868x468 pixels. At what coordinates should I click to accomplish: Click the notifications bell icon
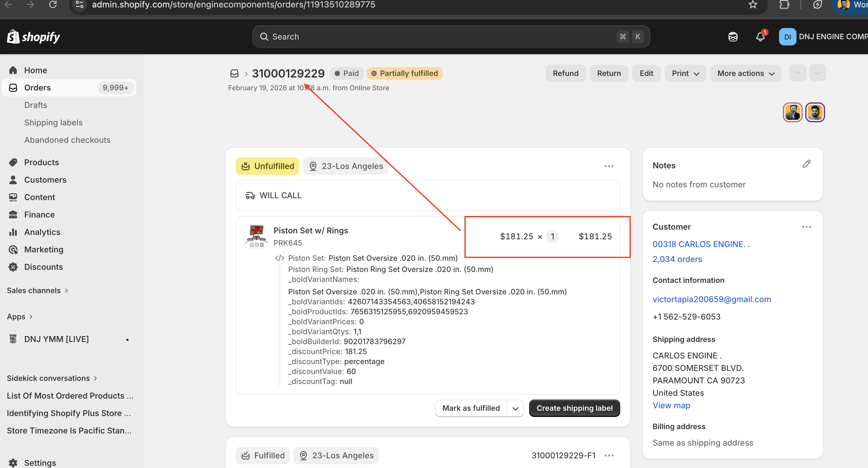760,37
